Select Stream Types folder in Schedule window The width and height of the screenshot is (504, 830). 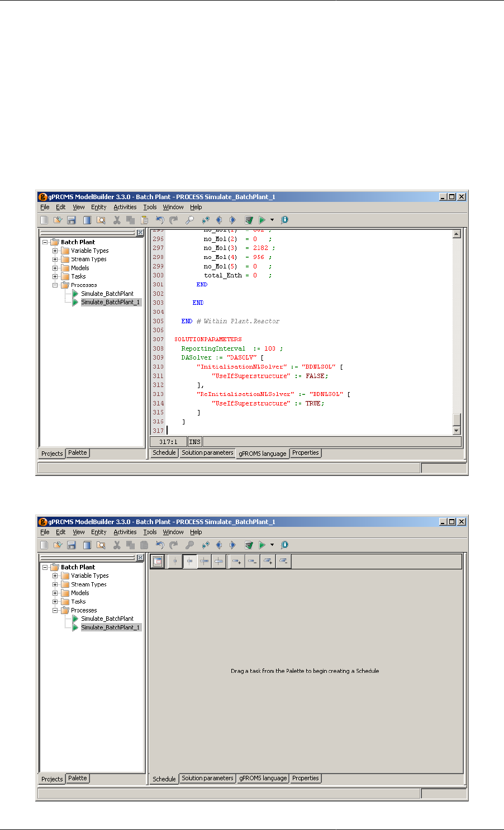coord(88,584)
